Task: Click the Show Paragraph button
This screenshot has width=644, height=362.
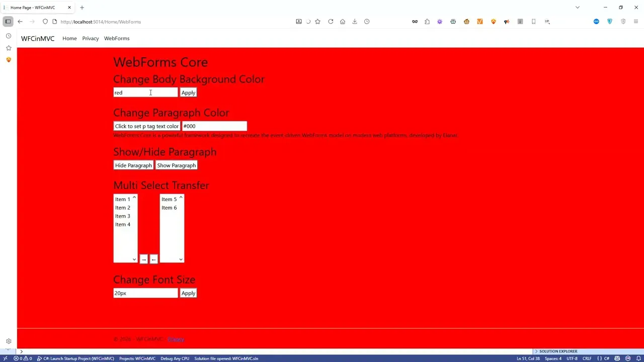Action: [176, 165]
